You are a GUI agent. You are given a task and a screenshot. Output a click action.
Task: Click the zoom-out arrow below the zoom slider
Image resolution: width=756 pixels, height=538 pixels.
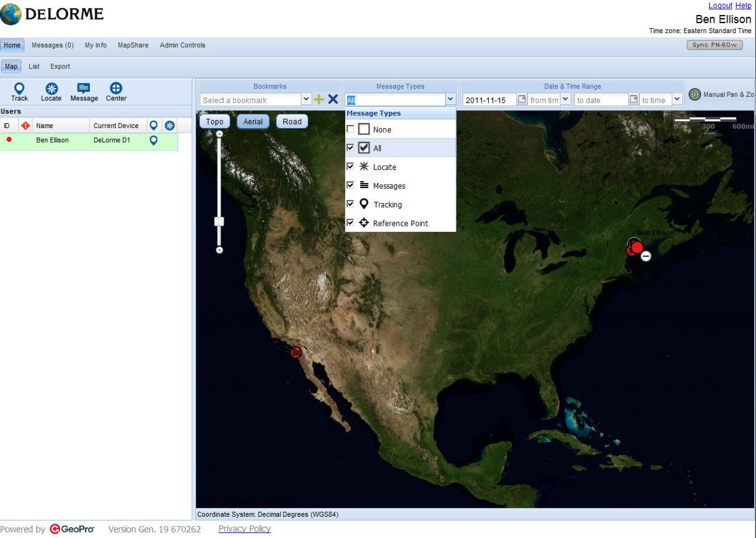(x=219, y=250)
